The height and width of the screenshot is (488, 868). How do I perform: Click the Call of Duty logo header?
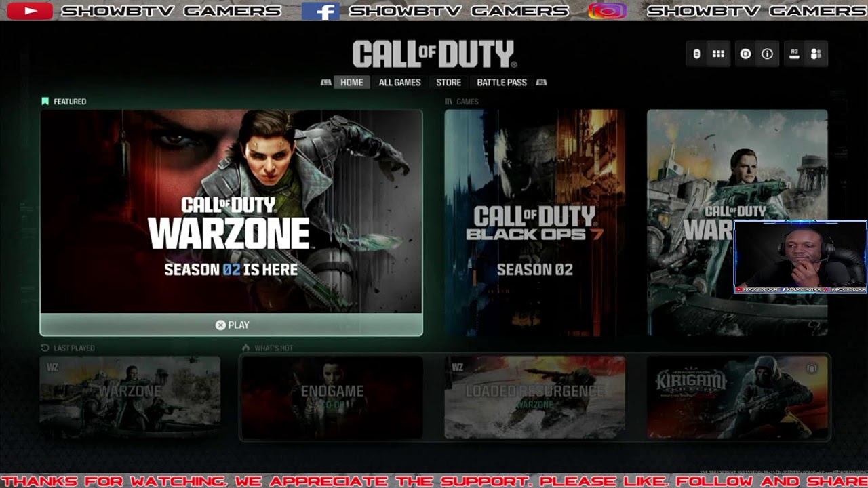coord(434,54)
